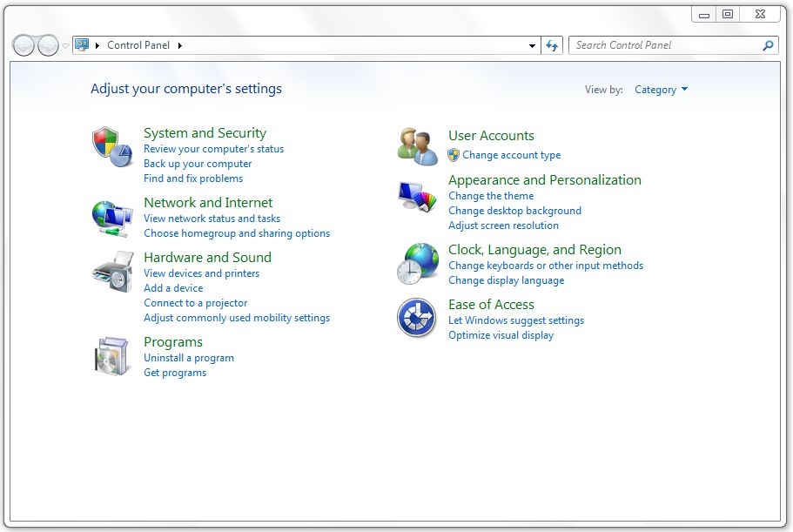
Task: Open View network status and tasks
Action: 212,219
